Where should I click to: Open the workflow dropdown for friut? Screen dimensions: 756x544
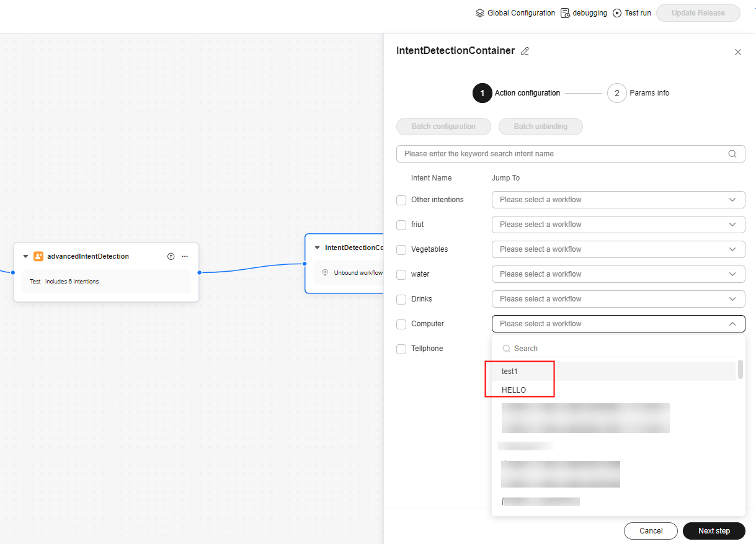coord(618,225)
